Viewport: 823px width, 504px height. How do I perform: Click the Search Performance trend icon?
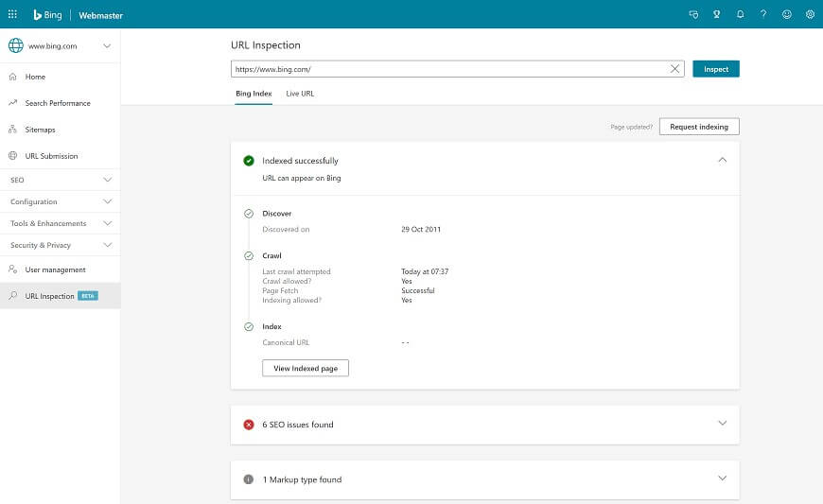12,103
